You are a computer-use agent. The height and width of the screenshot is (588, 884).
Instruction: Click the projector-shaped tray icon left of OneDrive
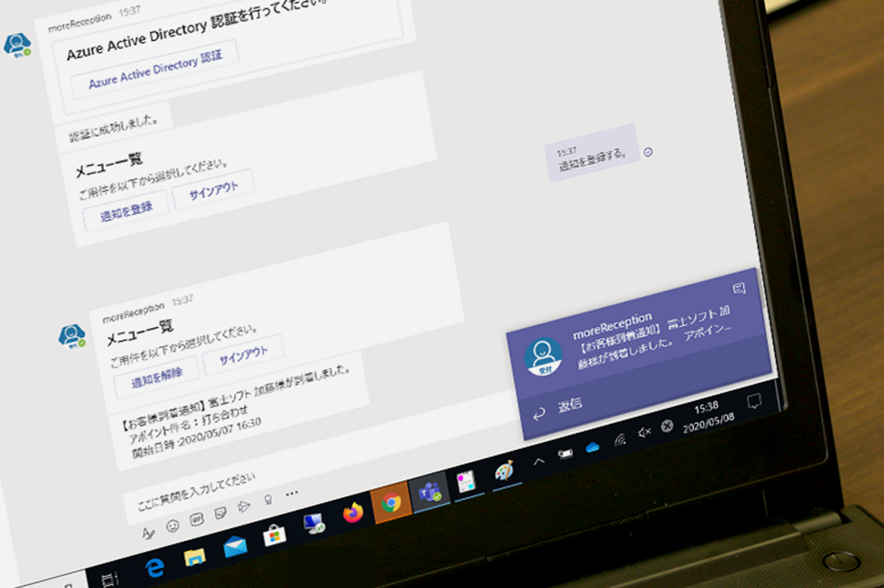tap(566, 454)
